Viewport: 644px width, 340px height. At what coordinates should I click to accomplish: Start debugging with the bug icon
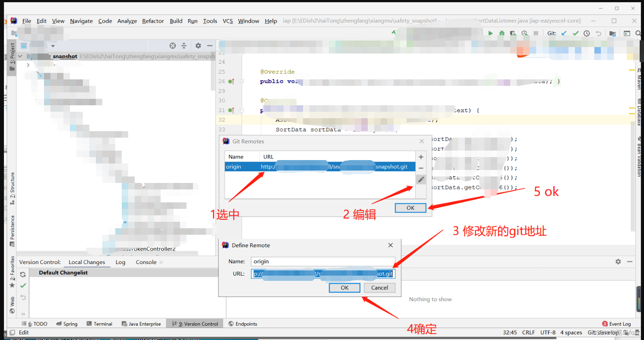click(x=502, y=33)
